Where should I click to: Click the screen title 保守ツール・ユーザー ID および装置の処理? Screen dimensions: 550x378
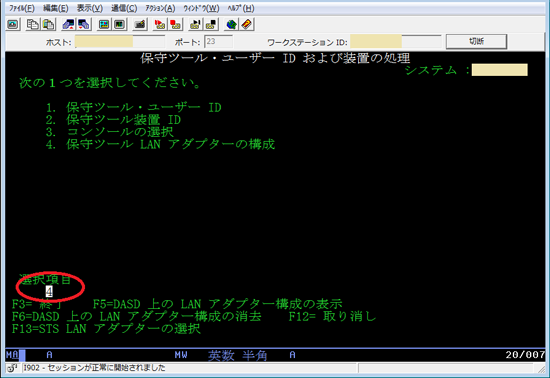[x=275, y=58]
